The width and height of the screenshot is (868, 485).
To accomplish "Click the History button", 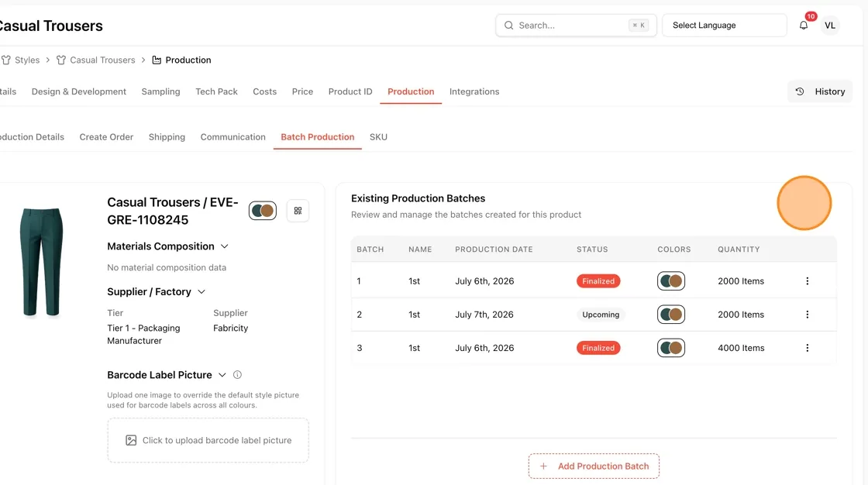I will pos(820,92).
